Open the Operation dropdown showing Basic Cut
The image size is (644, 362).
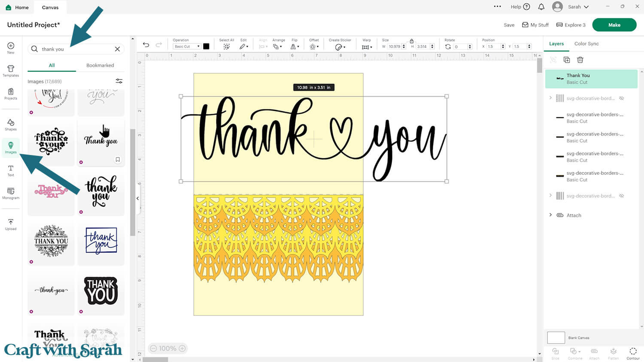click(187, 46)
